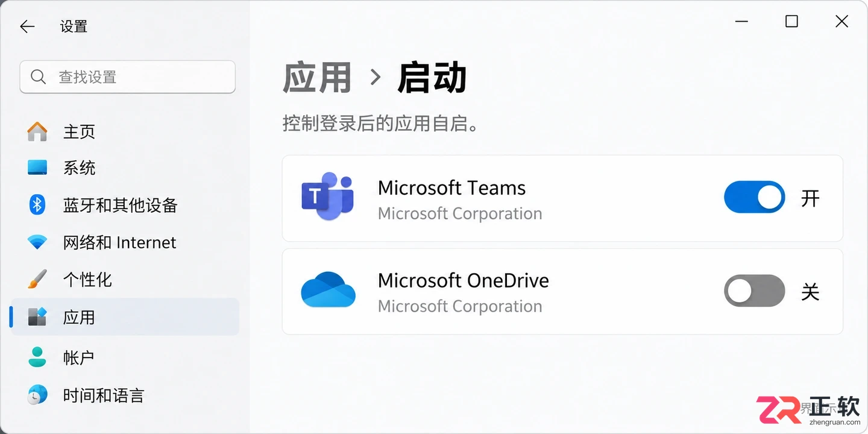
Task: Maximize the 设置 window
Action: 791,22
